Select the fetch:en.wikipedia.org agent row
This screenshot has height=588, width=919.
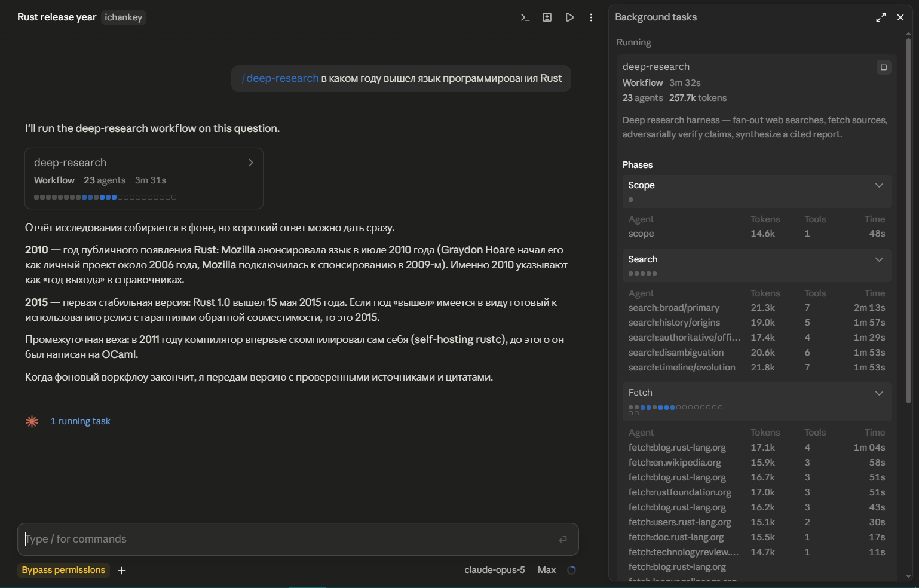tap(756, 463)
